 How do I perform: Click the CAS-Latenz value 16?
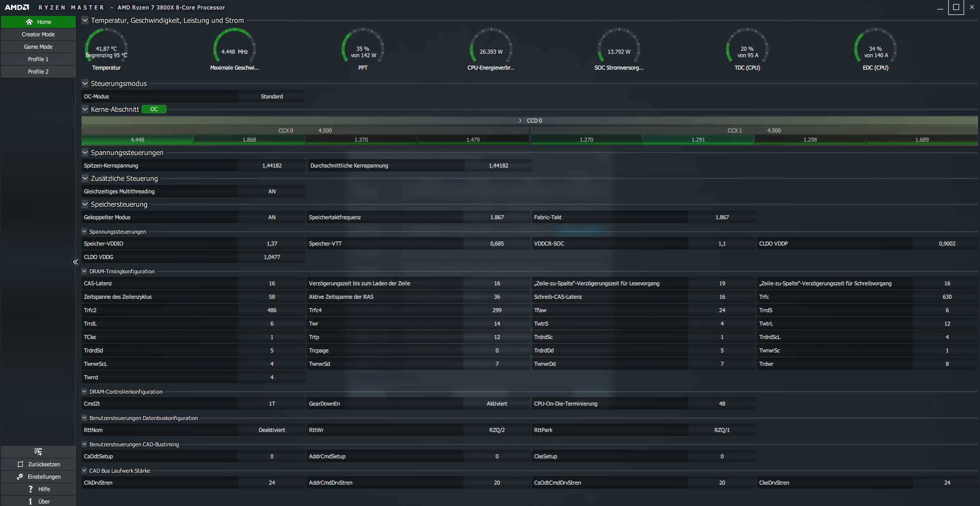pos(272,283)
